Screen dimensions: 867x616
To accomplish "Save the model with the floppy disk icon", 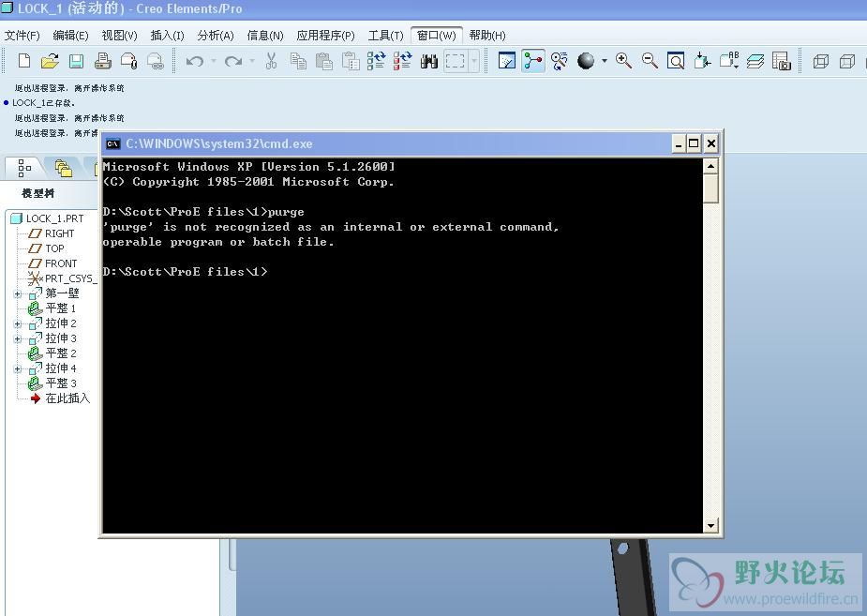I will pyautogui.click(x=76, y=60).
